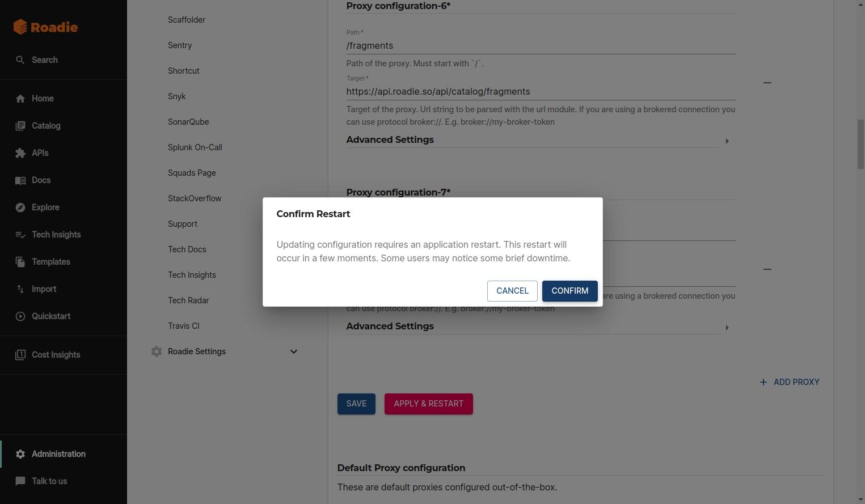Image resolution: width=865 pixels, height=504 pixels.
Task: Click the ADD PROXY link
Action: (x=790, y=382)
